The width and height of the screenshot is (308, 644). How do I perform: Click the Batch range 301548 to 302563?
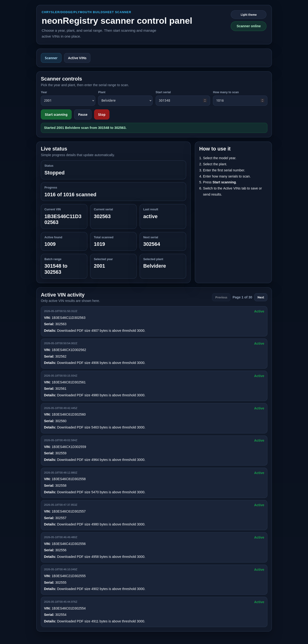point(56,269)
